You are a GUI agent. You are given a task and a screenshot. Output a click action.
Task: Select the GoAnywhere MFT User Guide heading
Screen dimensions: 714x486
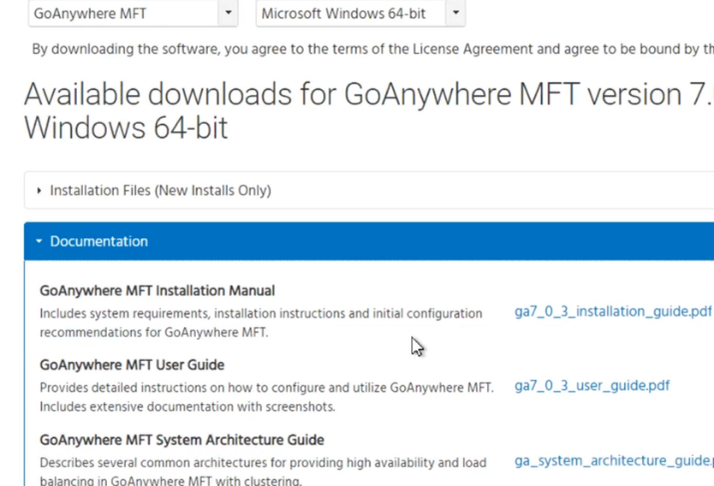(x=132, y=365)
